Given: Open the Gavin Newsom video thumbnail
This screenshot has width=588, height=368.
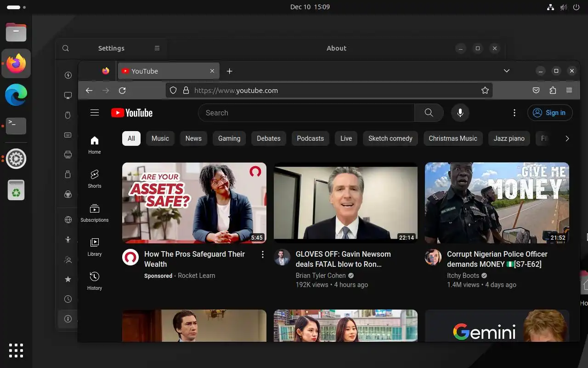Looking at the screenshot, I should tap(345, 203).
